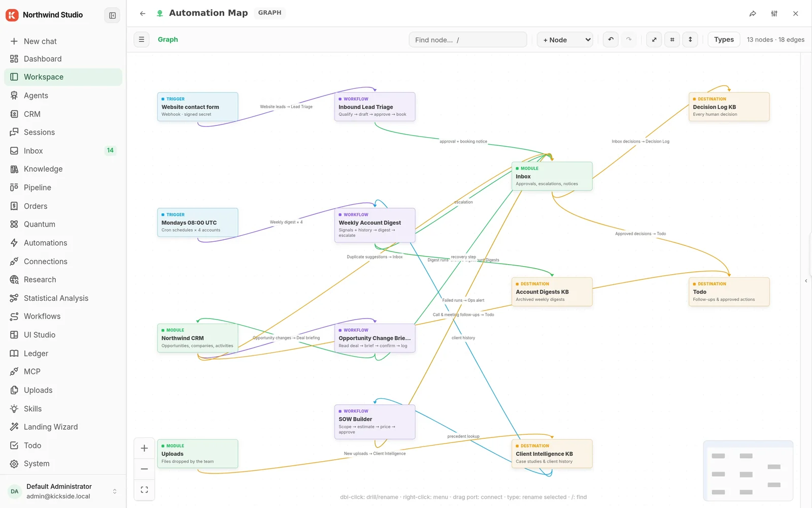The image size is (812, 508).
Task: Open the Connections page
Action: (63, 261)
